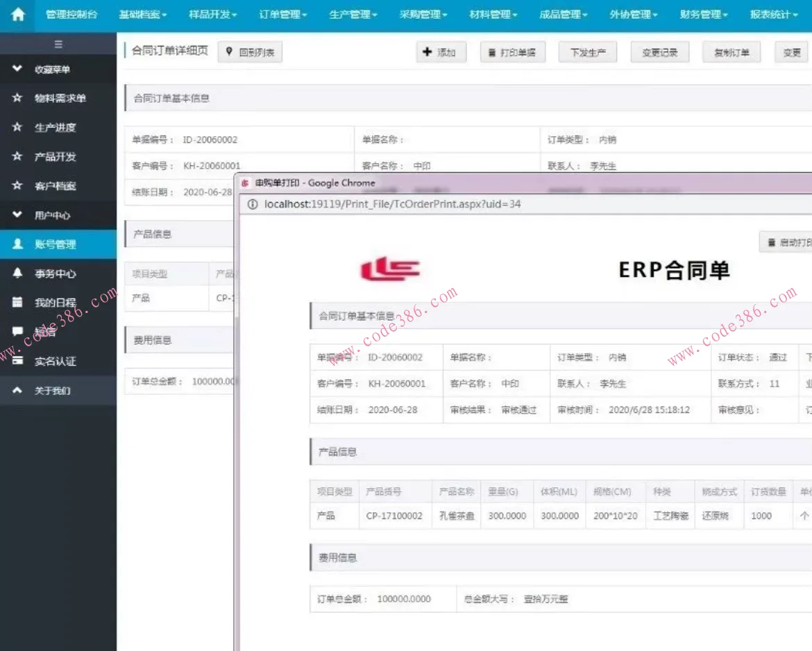Click the hamburger menu at sidebar top

coord(58,43)
